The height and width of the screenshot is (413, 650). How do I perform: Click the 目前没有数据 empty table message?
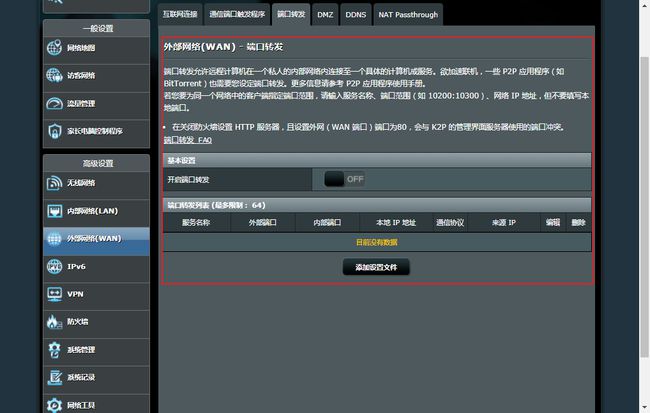click(377, 242)
